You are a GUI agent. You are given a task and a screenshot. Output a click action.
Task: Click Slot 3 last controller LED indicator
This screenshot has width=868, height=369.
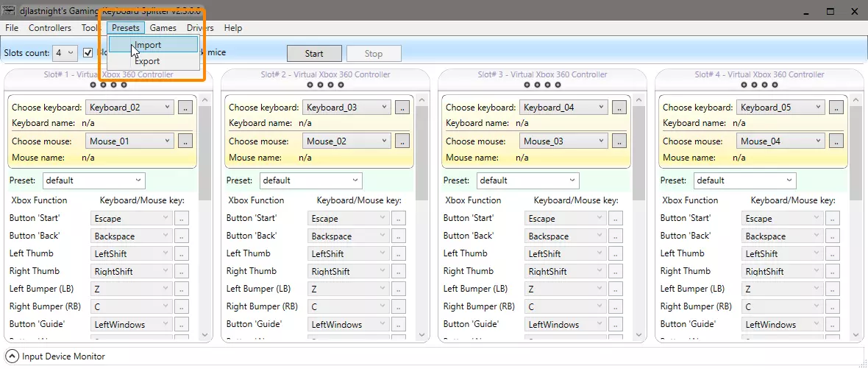pyautogui.click(x=558, y=85)
